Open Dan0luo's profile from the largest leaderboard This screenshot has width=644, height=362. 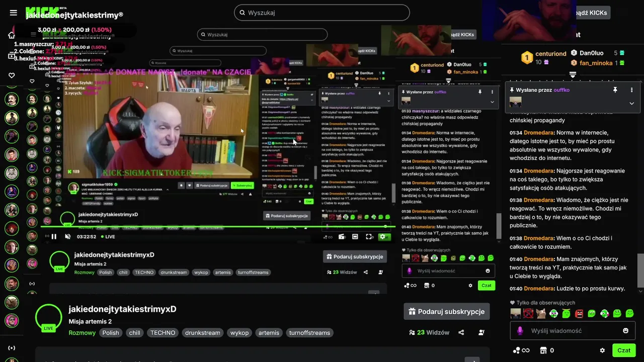point(591,53)
